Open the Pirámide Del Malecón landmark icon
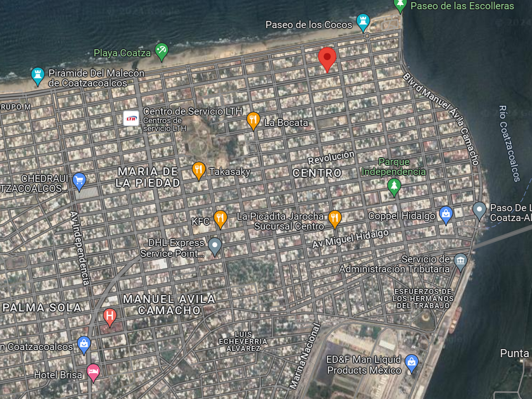 (x=37, y=77)
